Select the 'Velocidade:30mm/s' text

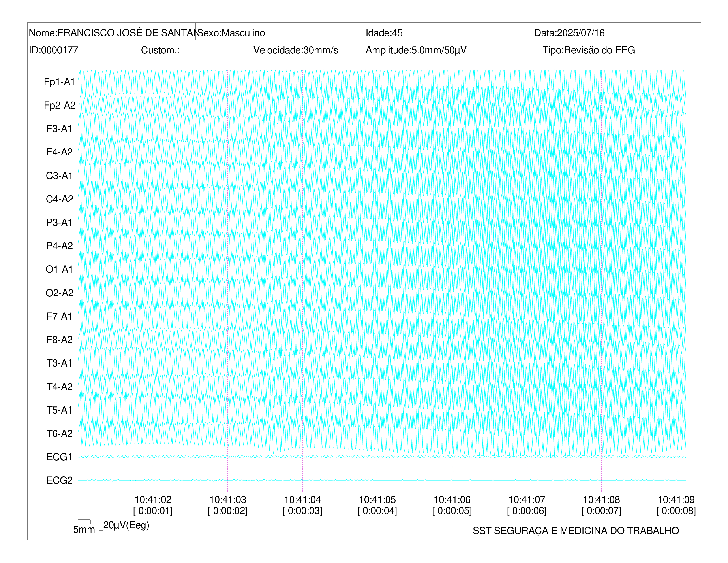click(x=296, y=50)
